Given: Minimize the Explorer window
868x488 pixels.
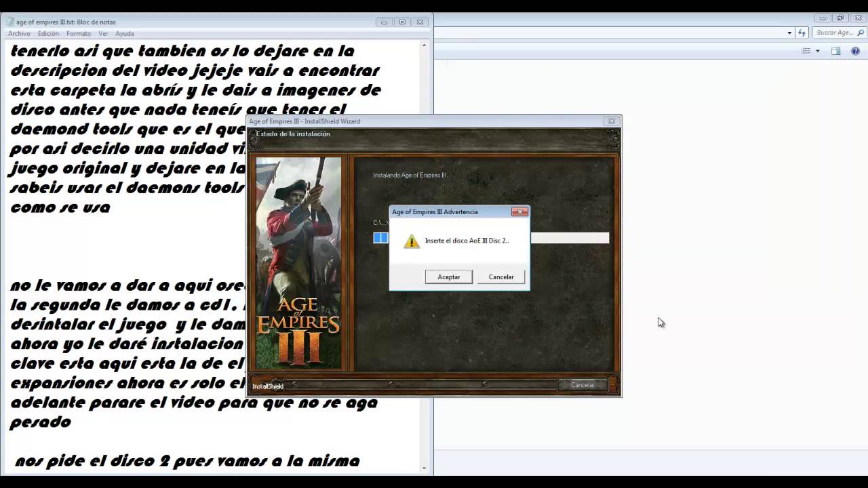Looking at the screenshot, I should [823, 18].
